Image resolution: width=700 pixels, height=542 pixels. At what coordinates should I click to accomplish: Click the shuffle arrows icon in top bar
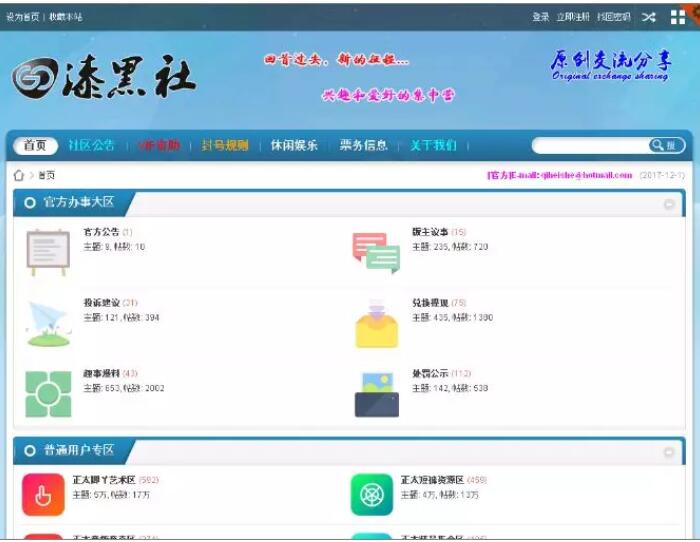[649, 17]
